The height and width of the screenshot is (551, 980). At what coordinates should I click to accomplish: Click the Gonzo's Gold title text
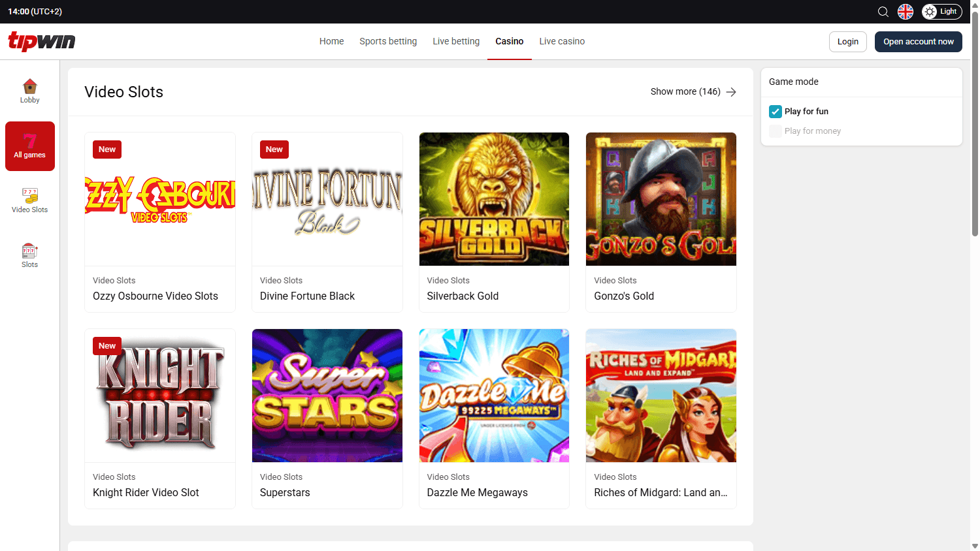pos(624,296)
